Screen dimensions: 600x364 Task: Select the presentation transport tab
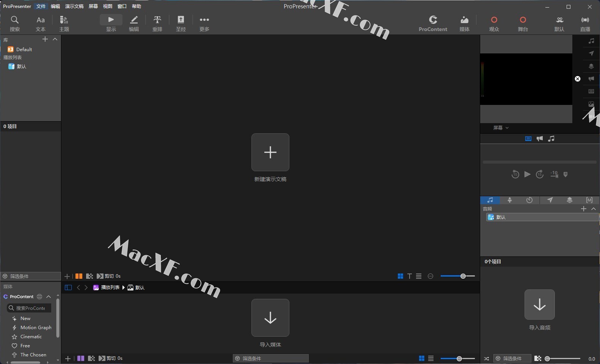pos(528,139)
